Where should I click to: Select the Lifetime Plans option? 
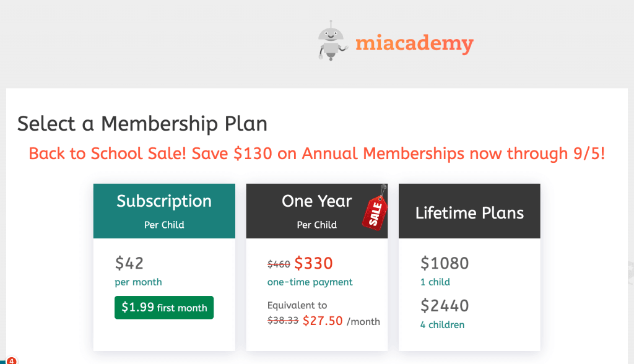469,266
